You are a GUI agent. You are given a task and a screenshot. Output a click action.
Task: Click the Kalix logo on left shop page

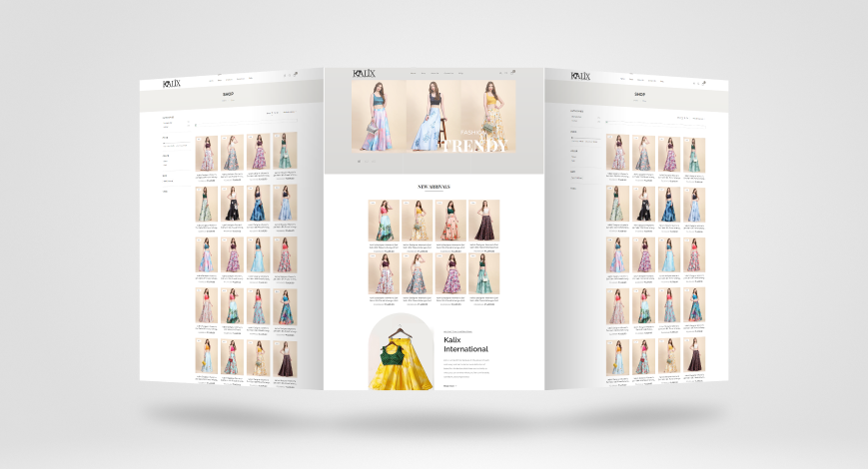pos(174,83)
